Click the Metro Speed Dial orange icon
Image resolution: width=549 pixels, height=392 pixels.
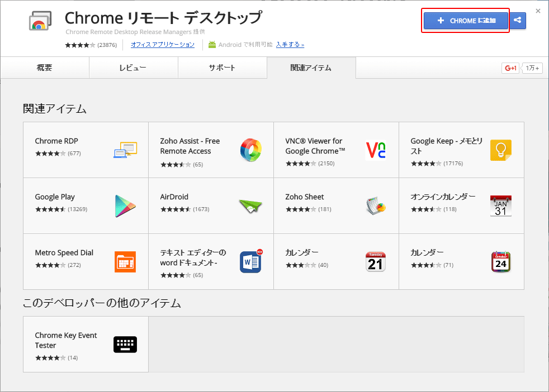coord(125,261)
